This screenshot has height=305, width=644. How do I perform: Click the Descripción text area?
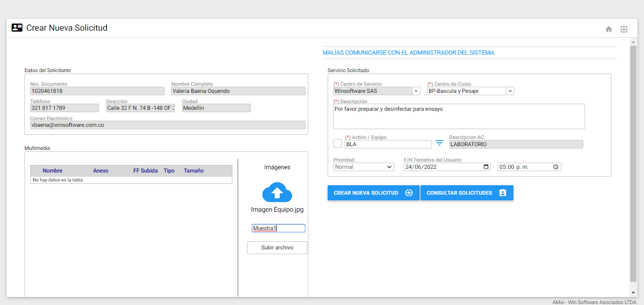(x=459, y=116)
